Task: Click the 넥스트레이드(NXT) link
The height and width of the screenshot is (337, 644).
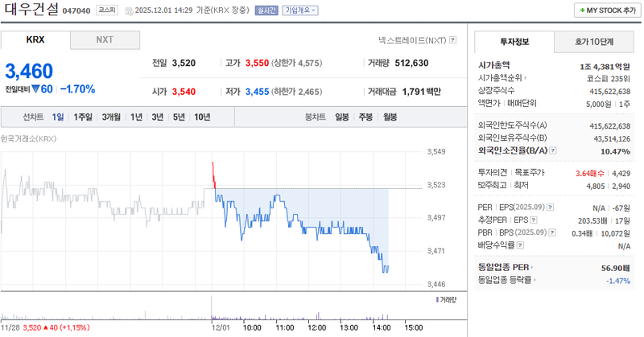Action: click(x=412, y=40)
